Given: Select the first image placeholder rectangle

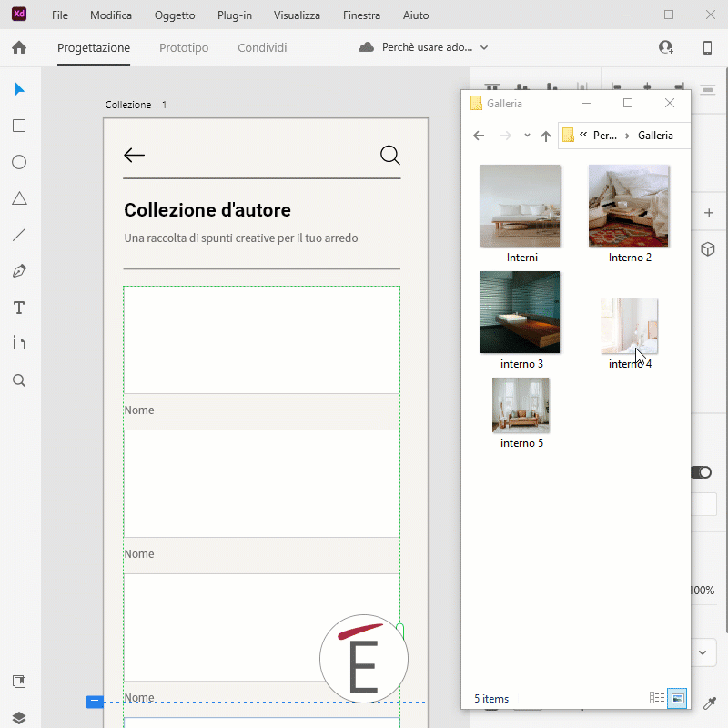Looking at the screenshot, I should click(x=262, y=339).
